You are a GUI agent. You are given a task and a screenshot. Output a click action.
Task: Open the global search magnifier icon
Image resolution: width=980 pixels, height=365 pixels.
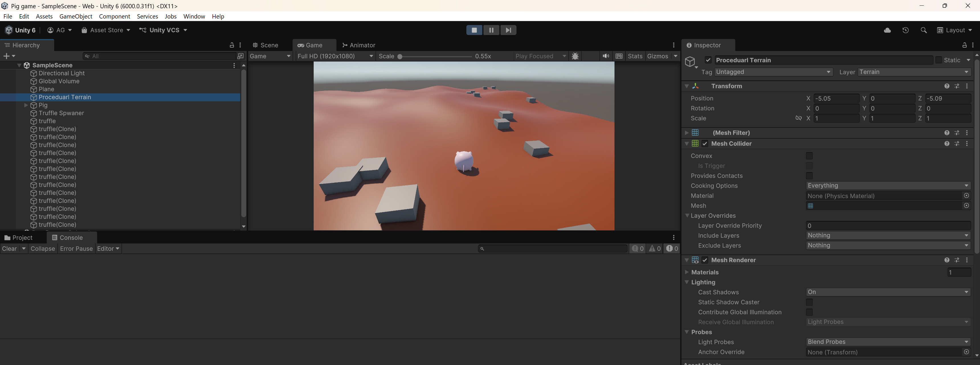923,30
